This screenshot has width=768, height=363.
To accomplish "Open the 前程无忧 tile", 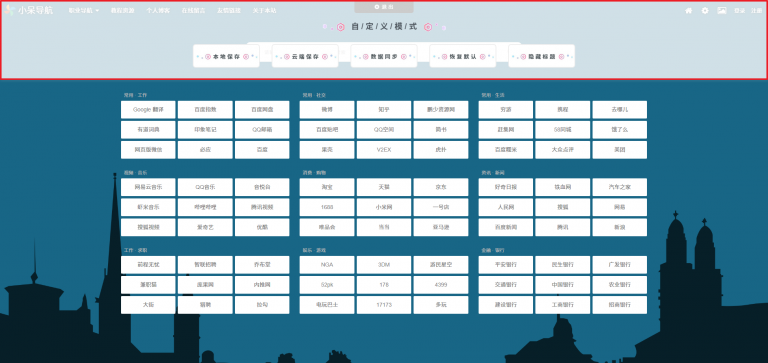I will coord(148,265).
